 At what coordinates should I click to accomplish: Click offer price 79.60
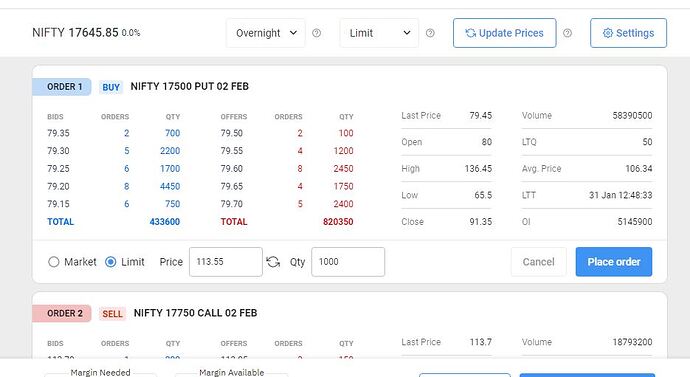[232, 168]
